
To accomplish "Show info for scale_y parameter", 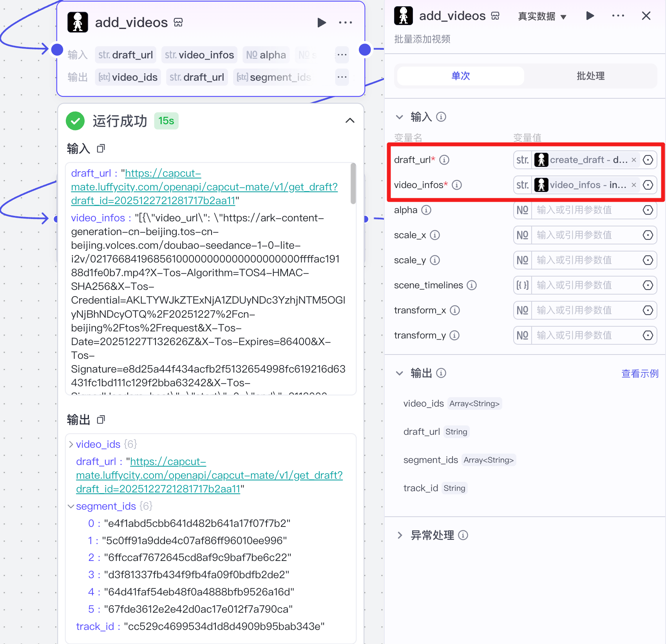I will point(435,260).
